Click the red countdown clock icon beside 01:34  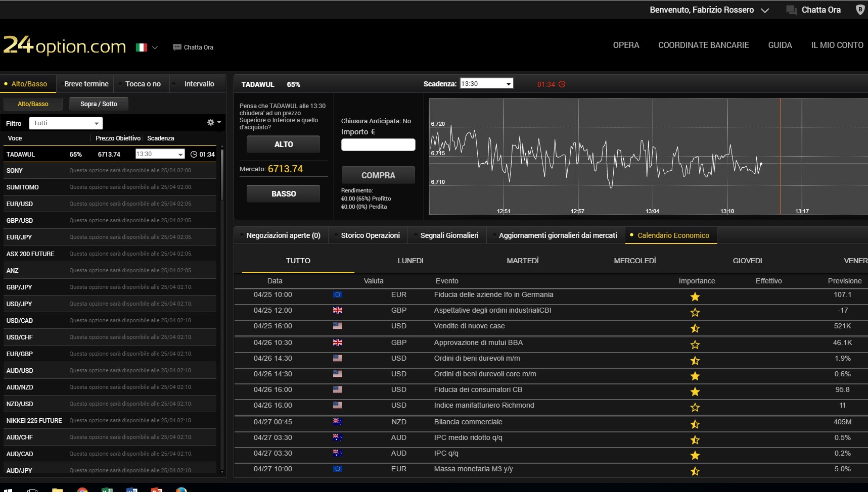[x=562, y=84]
